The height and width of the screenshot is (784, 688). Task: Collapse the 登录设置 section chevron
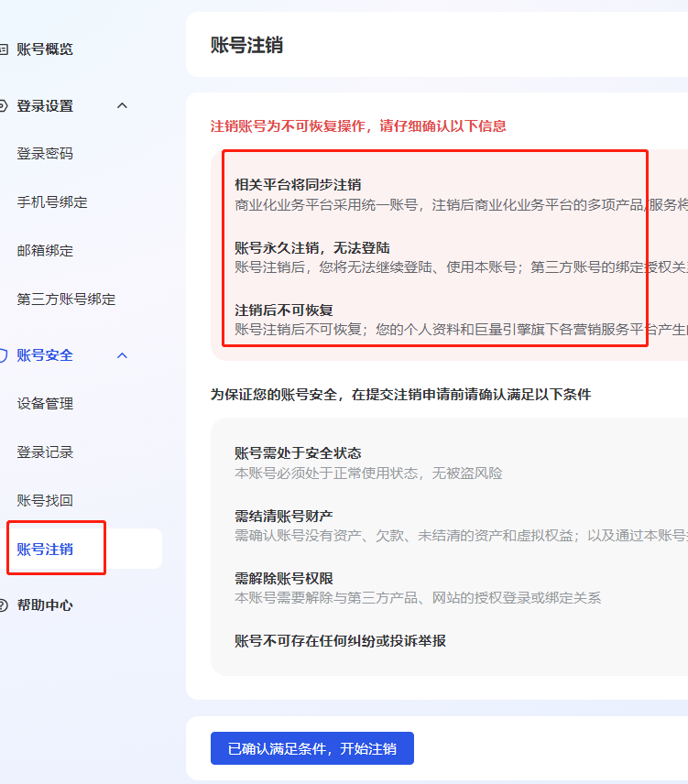coord(122,106)
